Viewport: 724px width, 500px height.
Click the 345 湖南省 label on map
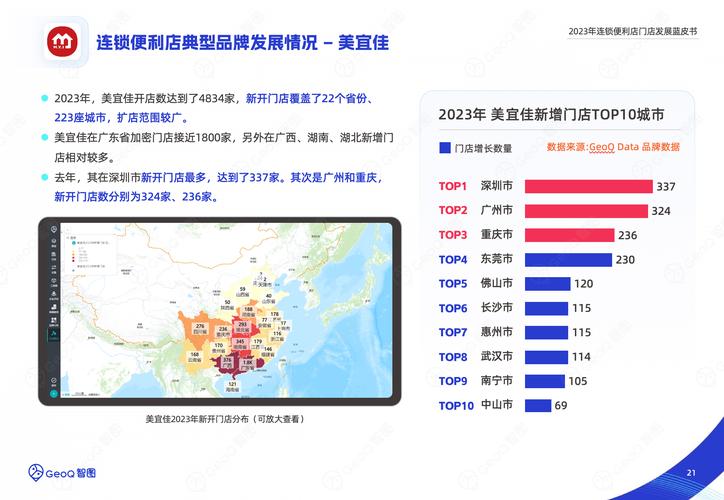pos(240,344)
